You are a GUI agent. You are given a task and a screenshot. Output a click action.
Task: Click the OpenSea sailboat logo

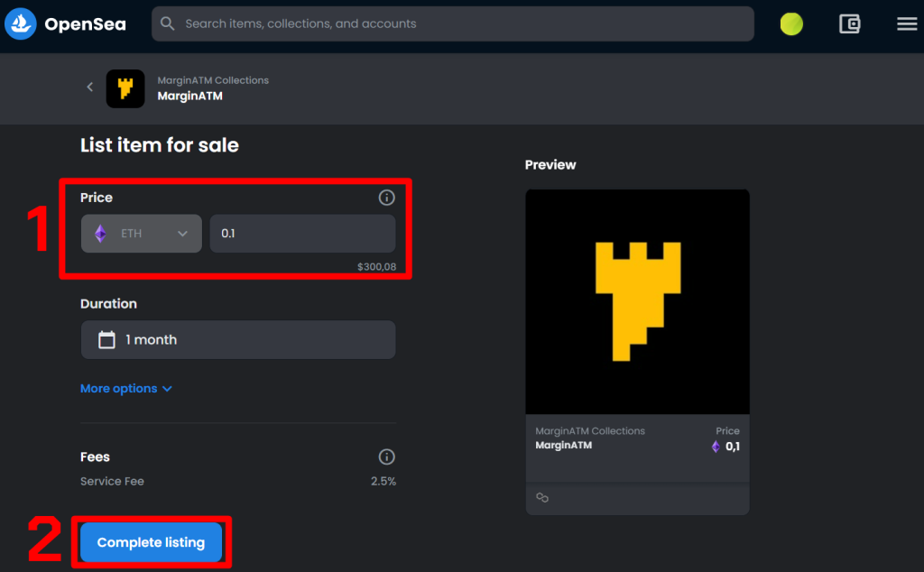(21, 24)
